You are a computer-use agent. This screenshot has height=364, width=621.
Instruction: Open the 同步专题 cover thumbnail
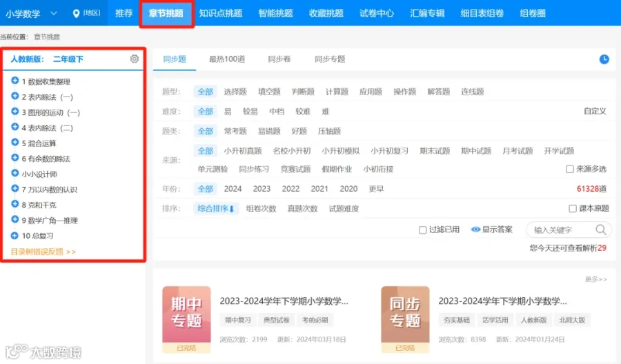(405, 319)
